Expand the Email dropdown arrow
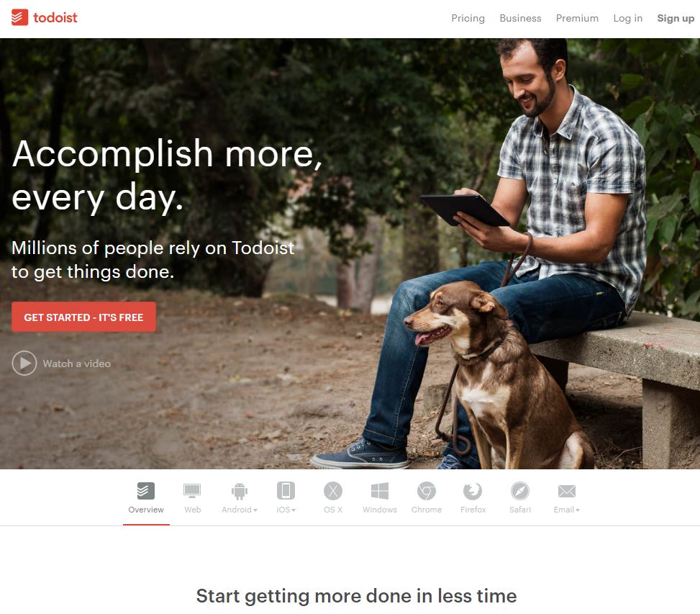 pyautogui.click(x=578, y=510)
